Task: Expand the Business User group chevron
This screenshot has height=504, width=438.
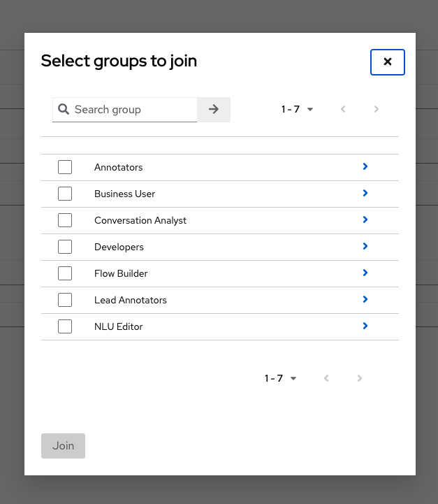Action: (x=365, y=193)
